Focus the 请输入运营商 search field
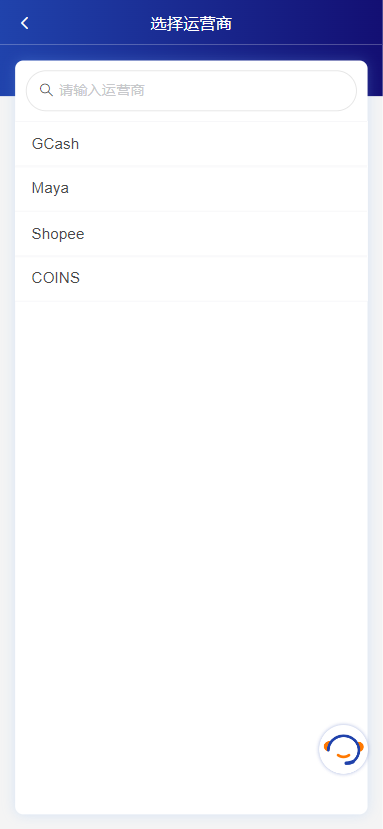Image resolution: width=383 pixels, height=829 pixels. [x=192, y=90]
